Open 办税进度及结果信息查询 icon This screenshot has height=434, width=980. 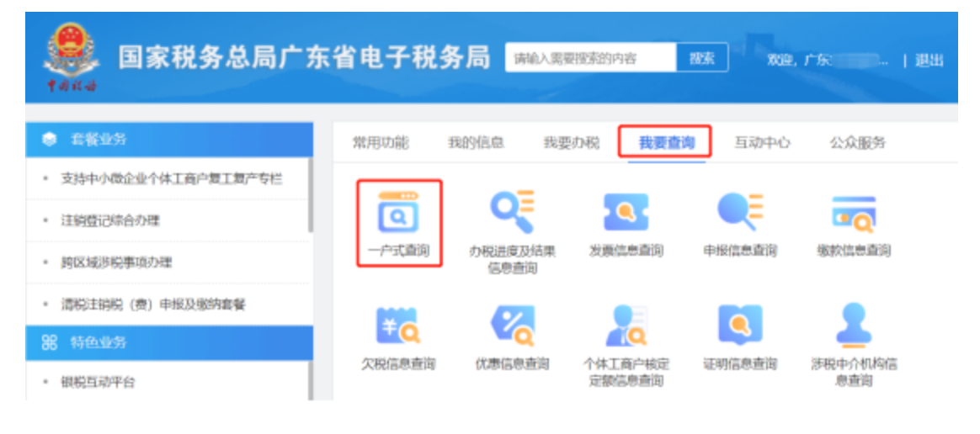tap(512, 212)
